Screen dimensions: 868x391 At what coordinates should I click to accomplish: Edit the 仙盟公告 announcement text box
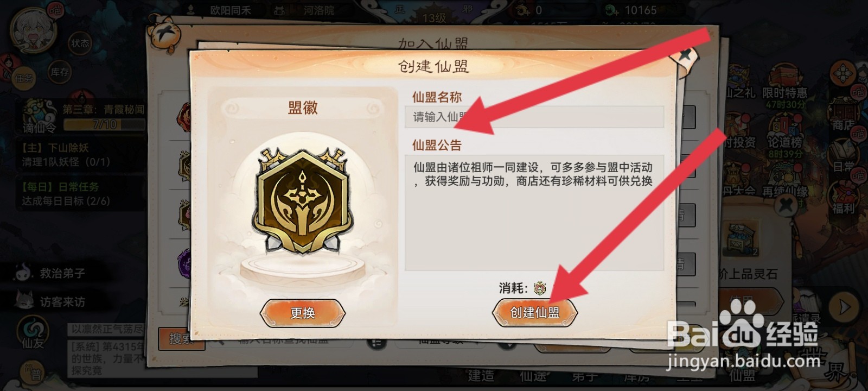pos(534,213)
